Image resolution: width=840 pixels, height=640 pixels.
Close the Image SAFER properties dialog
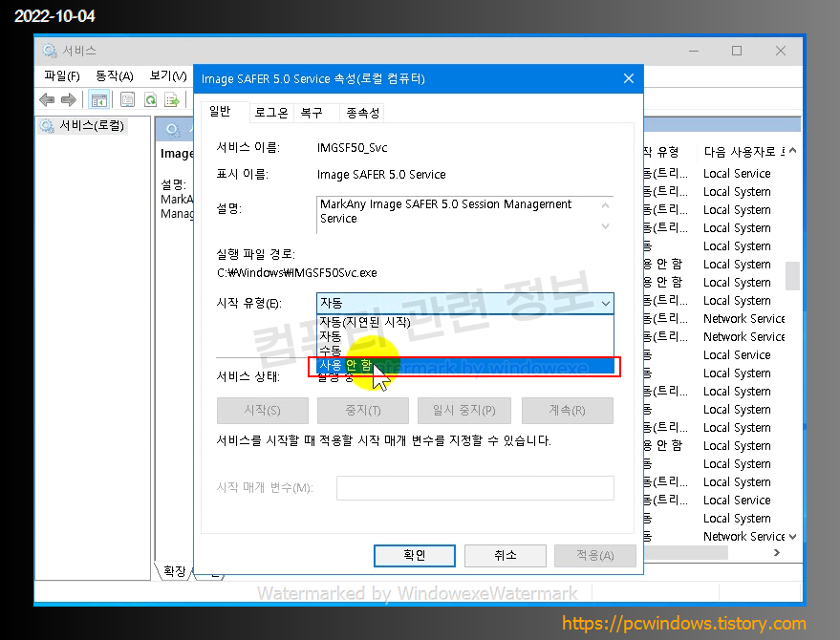[x=629, y=78]
